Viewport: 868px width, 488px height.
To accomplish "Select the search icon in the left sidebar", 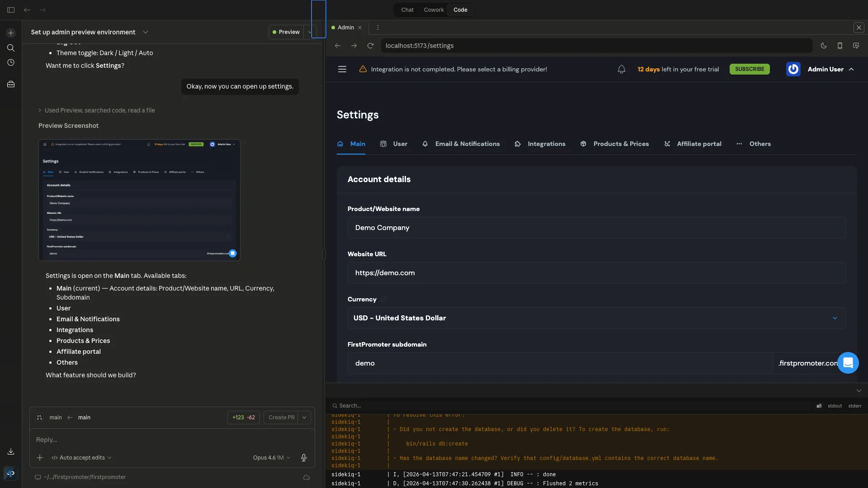I will 10,48.
